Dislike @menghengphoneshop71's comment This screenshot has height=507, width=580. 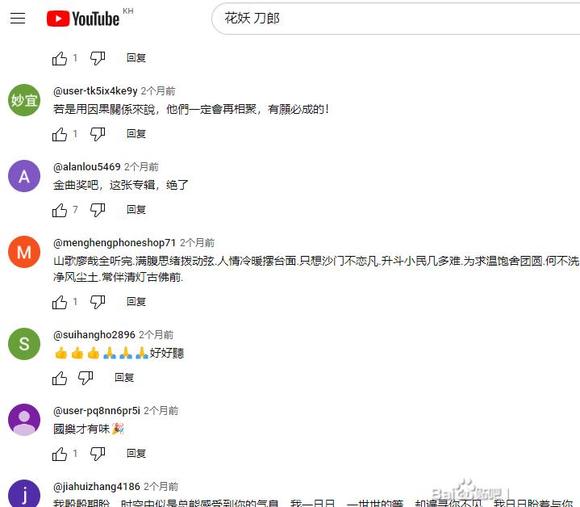[98, 302]
